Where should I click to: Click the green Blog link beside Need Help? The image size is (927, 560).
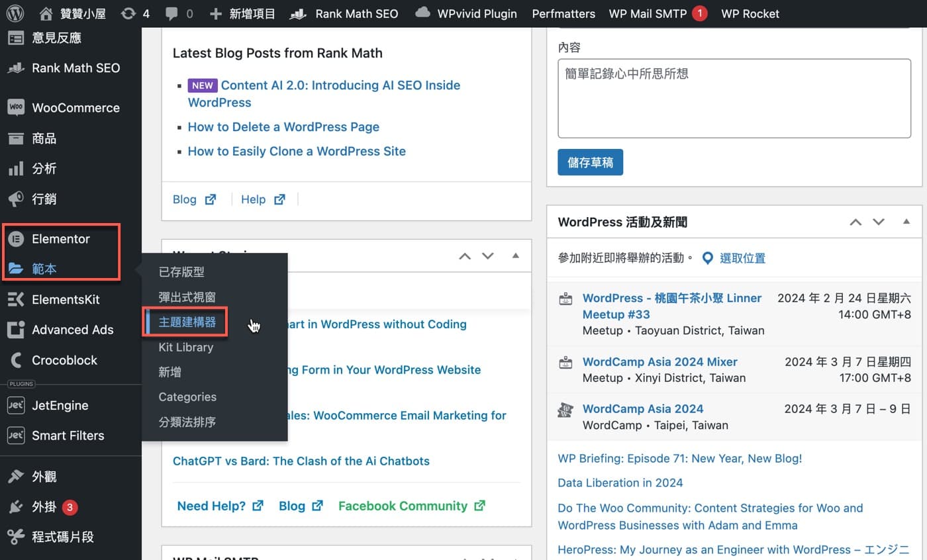[301, 506]
